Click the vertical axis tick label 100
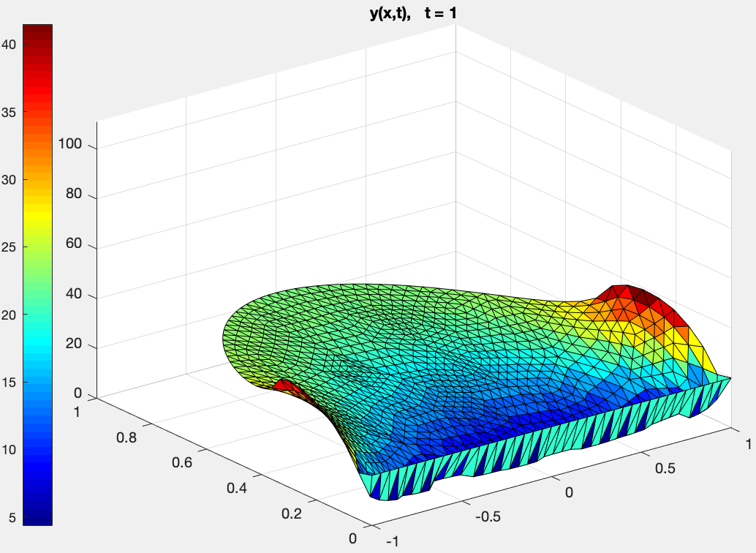The width and height of the screenshot is (756, 553). coord(70,144)
